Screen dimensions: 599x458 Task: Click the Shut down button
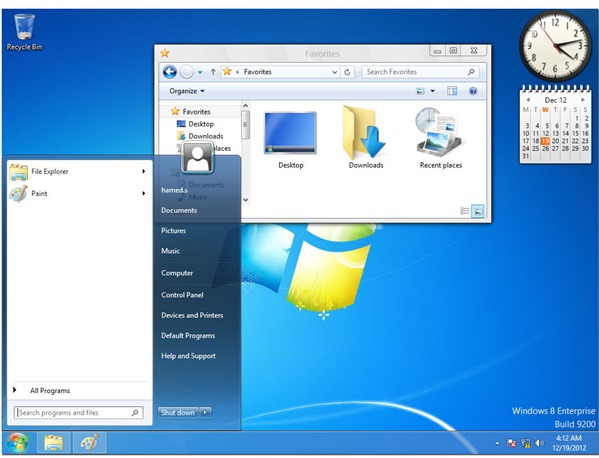click(178, 413)
